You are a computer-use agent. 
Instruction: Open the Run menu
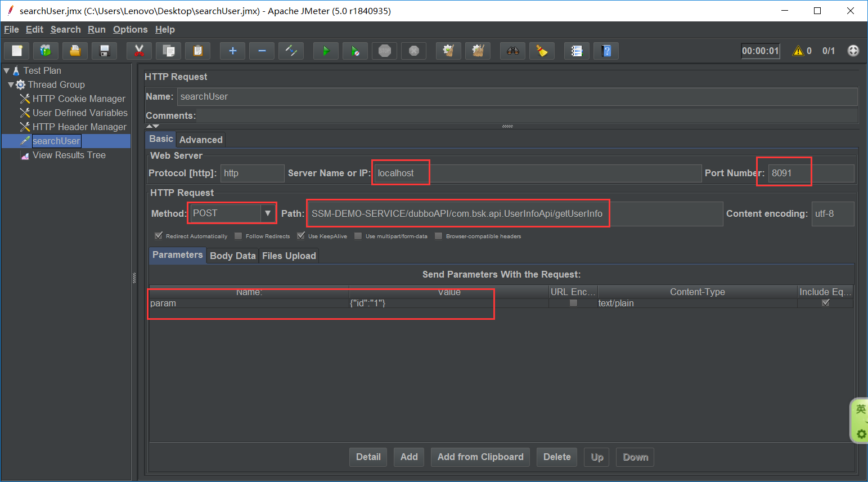[x=97, y=29]
